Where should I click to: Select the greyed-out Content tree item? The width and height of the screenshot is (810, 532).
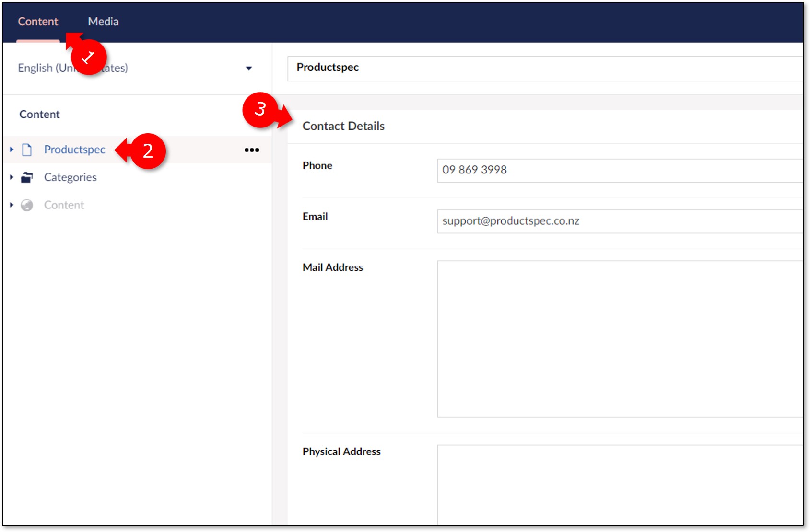(x=64, y=205)
